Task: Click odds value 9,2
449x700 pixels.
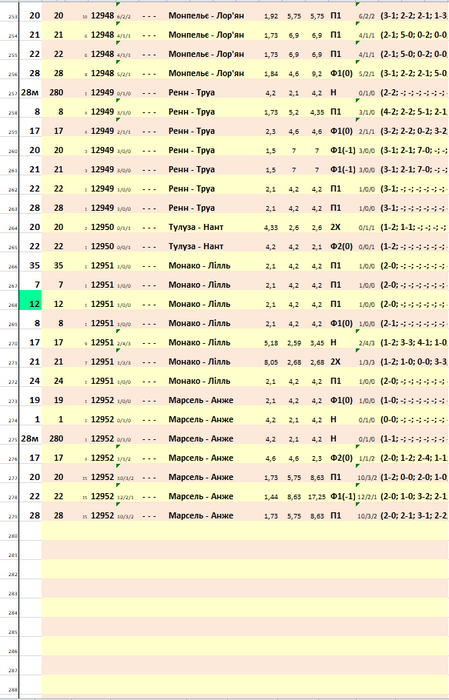Action: pyautogui.click(x=317, y=74)
